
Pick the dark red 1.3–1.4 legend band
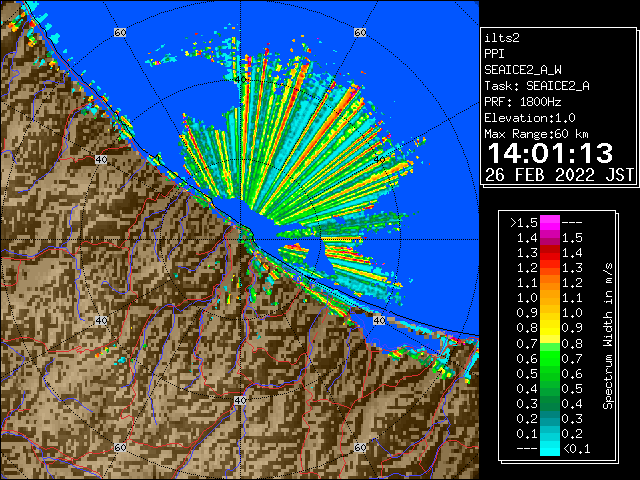click(550, 253)
